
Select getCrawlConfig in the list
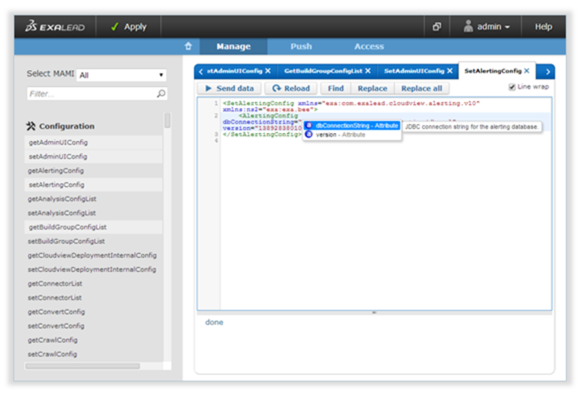click(93, 340)
